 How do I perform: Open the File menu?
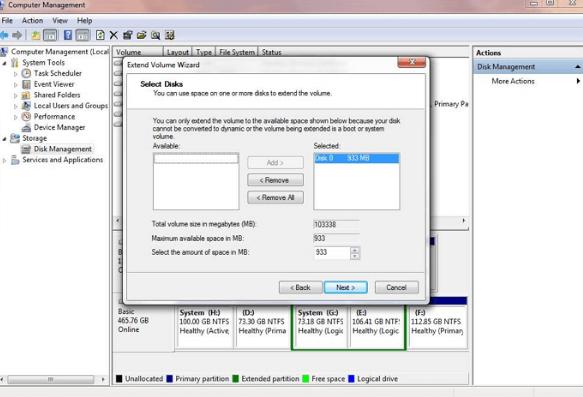(x=7, y=20)
